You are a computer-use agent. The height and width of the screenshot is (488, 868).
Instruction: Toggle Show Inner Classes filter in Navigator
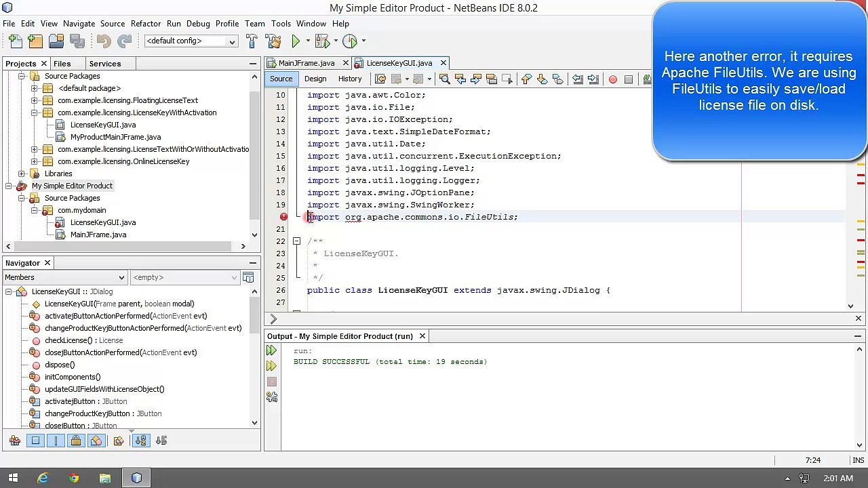click(x=96, y=441)
